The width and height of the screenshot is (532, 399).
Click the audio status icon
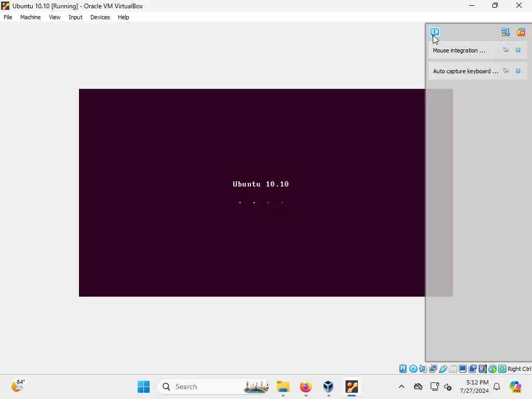point(423,369)
